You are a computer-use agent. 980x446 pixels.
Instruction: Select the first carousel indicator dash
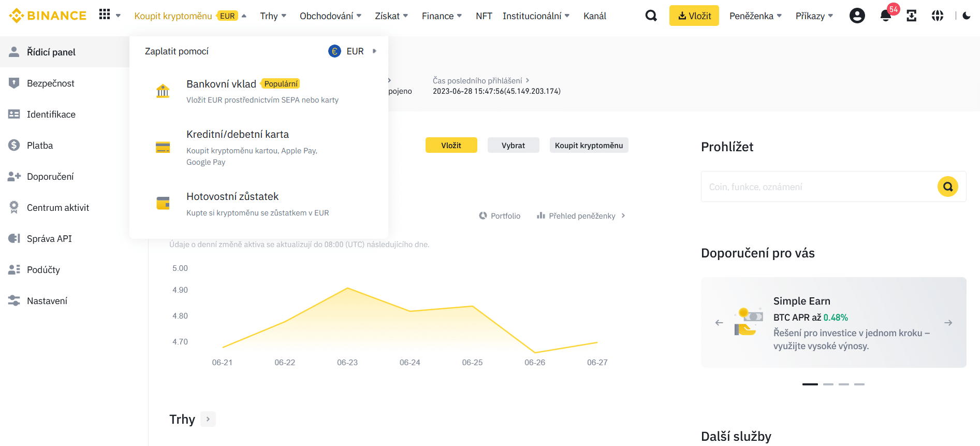810,384
